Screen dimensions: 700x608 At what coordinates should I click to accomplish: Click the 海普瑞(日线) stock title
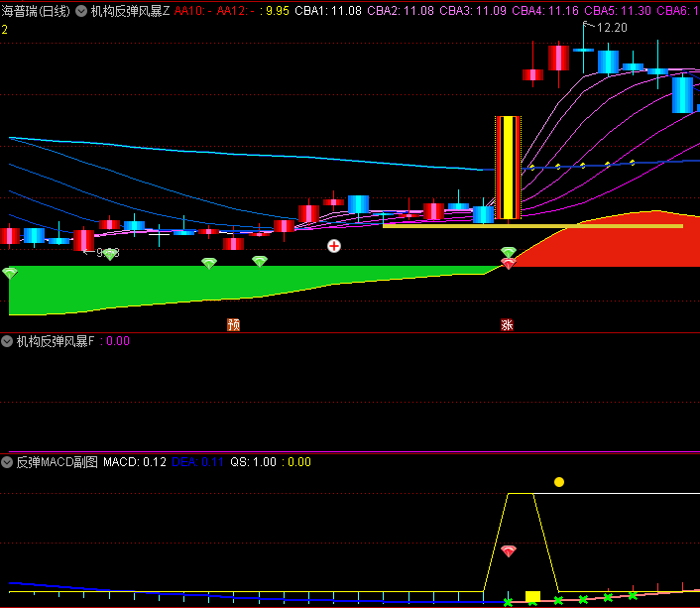point(36,11)
